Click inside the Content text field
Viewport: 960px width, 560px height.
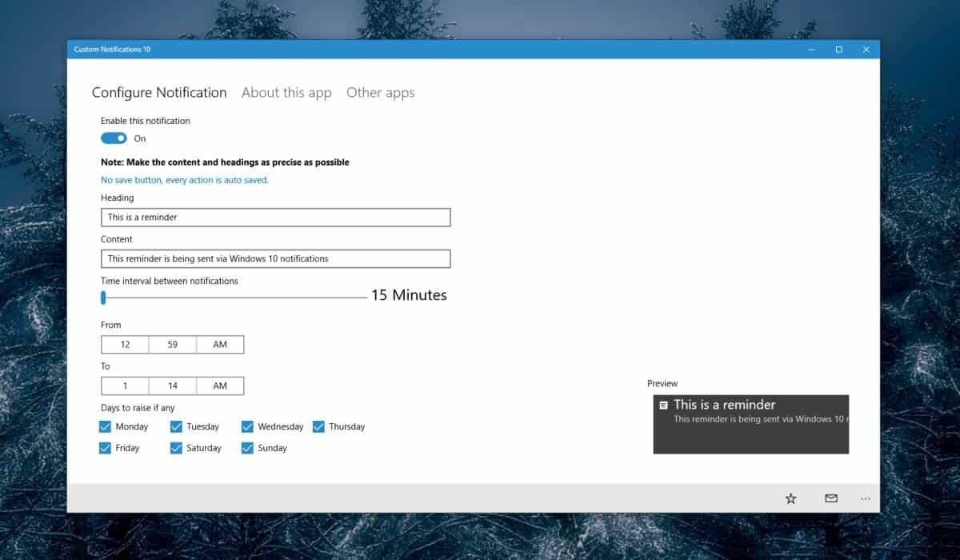(x=275, y=258)
